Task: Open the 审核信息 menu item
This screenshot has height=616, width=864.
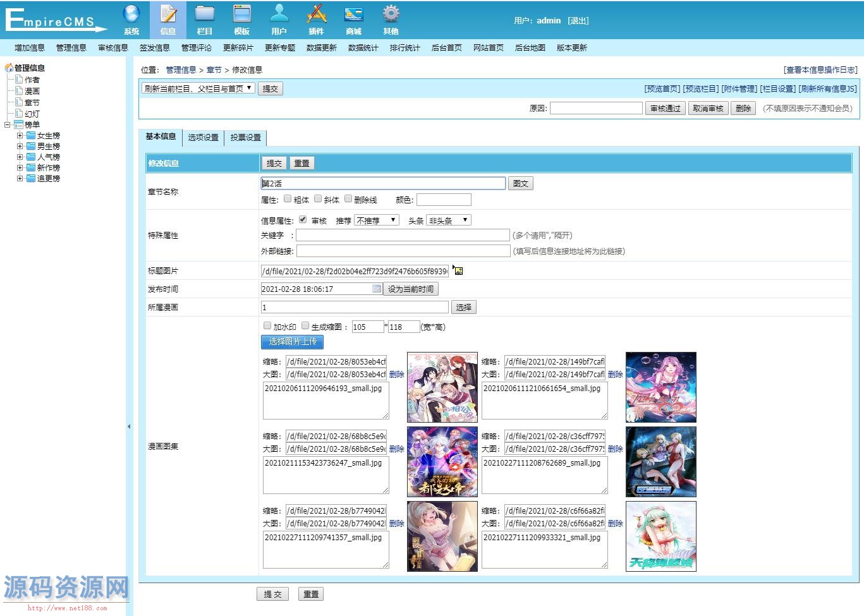Action: (x=113, y=48)
